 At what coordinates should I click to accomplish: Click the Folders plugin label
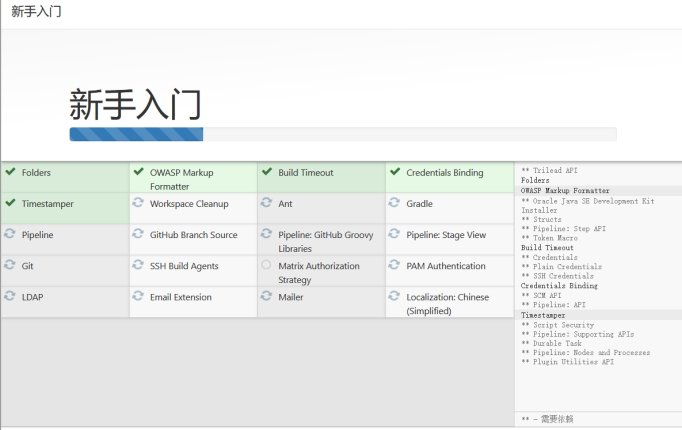pos(36,173)
